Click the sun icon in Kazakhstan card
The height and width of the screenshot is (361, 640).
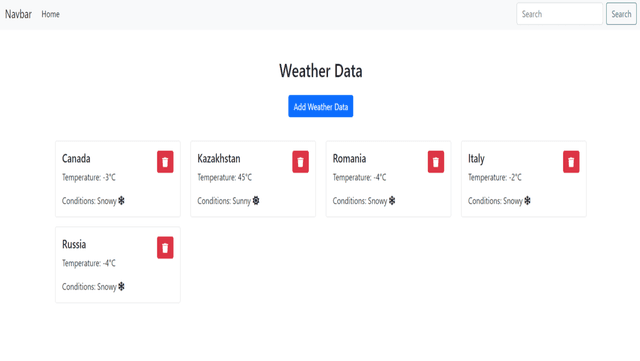pyautogui.click(x=256, y=201)
